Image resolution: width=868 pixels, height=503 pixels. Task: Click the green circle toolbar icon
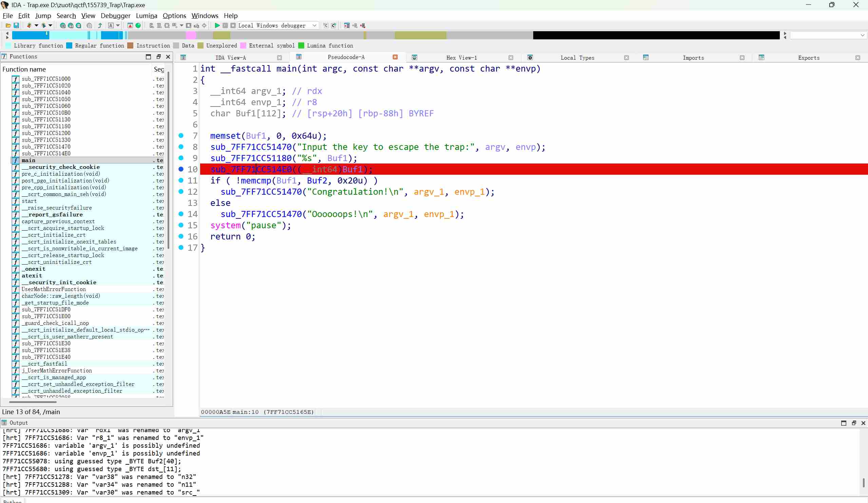click(138, 25)
